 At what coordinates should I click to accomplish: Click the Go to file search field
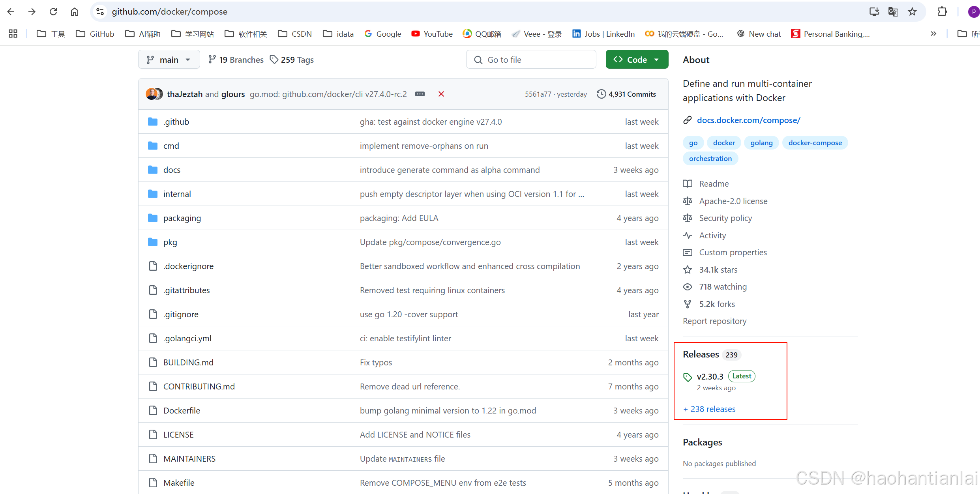click(x=531, y=59)
